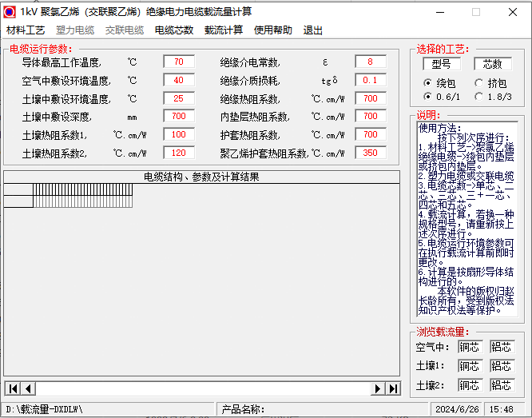Click the 退出 menu item to exit
The image size is (532, 418).
(x=313, y=30)
